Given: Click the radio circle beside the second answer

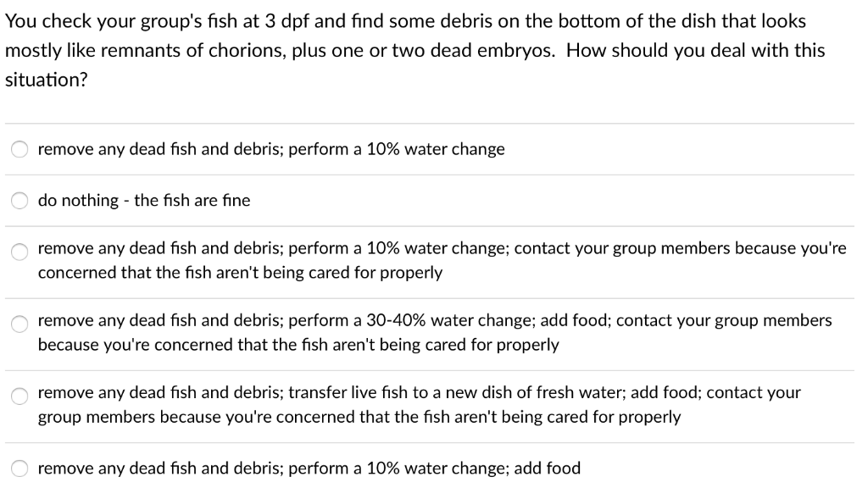Looking at the screenshot, I should [x=19, y=201].
